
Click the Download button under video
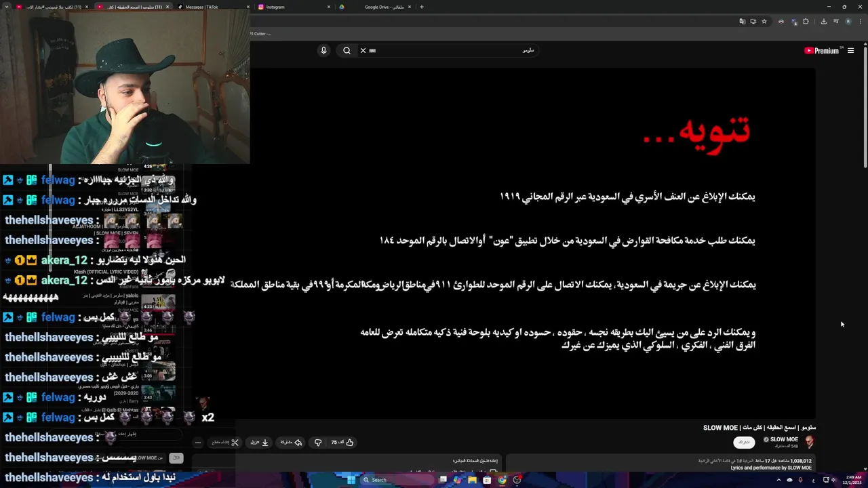pyautogui.click(x=260, y=443)
